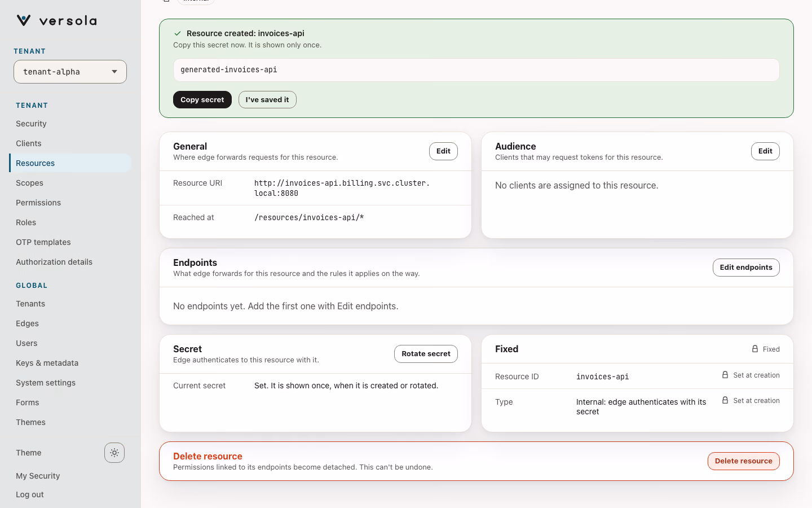
Task: Click Rotate secret button
Action: [426, 354]
